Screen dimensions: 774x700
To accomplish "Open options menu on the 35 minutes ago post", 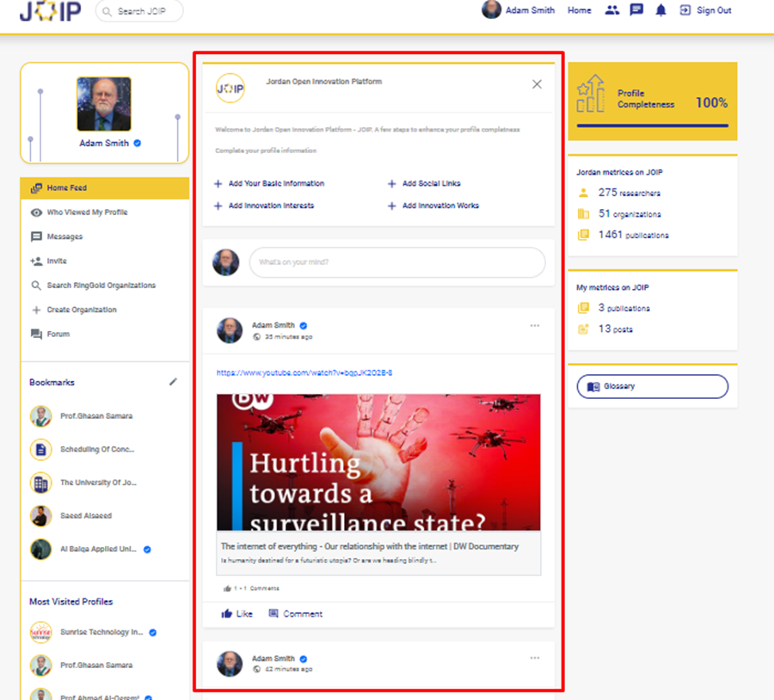I will 535,326.
